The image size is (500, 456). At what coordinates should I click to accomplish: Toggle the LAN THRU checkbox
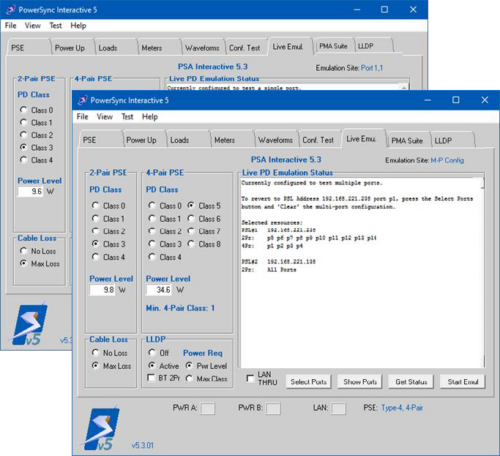[x=250, y=378]
